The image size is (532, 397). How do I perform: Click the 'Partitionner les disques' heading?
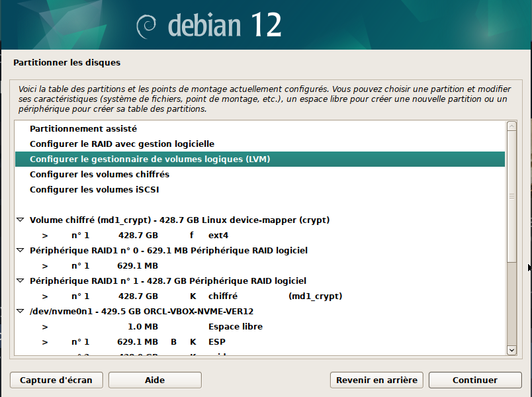[x=67, y=62]
